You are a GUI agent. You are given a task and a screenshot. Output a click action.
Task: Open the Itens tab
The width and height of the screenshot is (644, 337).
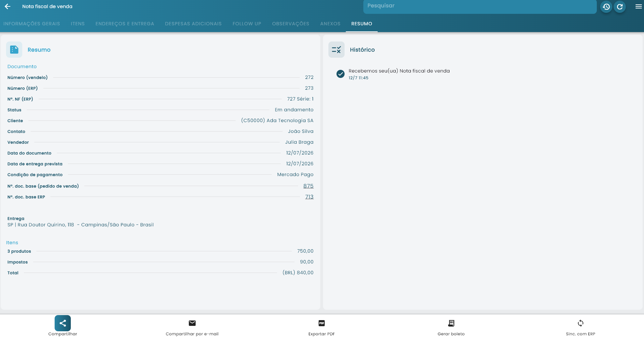[x=78, y=24]
